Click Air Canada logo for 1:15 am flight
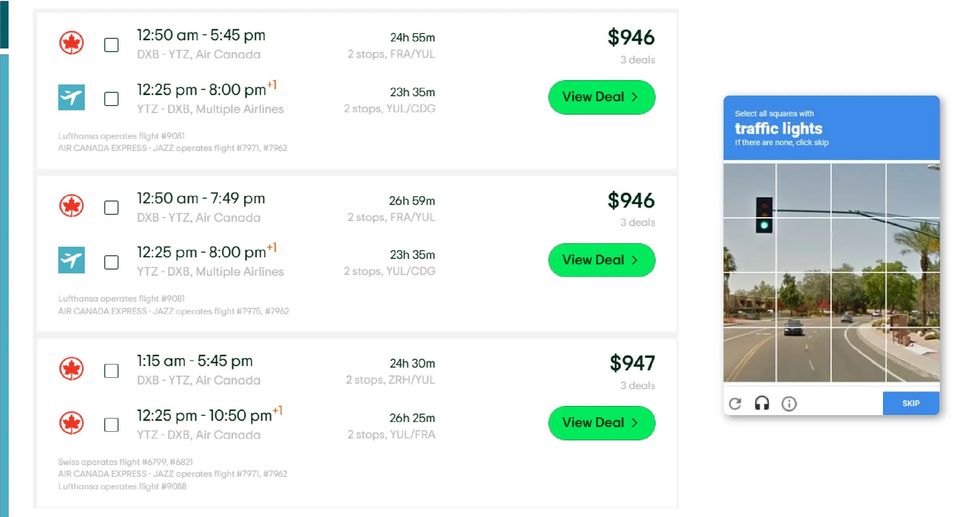Screen dimensions: 980x517 point(71,369)
